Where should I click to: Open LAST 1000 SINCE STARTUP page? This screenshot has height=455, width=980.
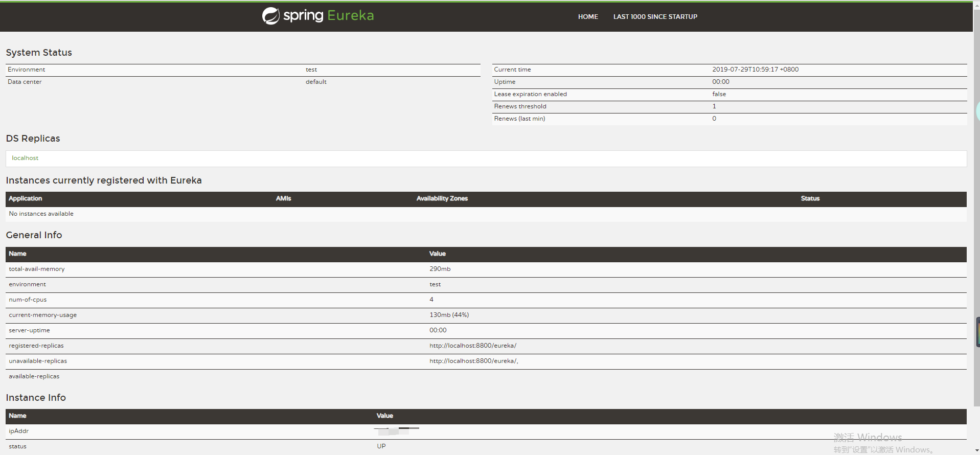[655, 17]
